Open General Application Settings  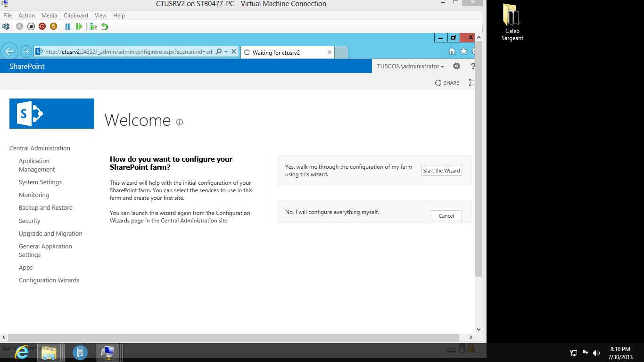[45, 250]
